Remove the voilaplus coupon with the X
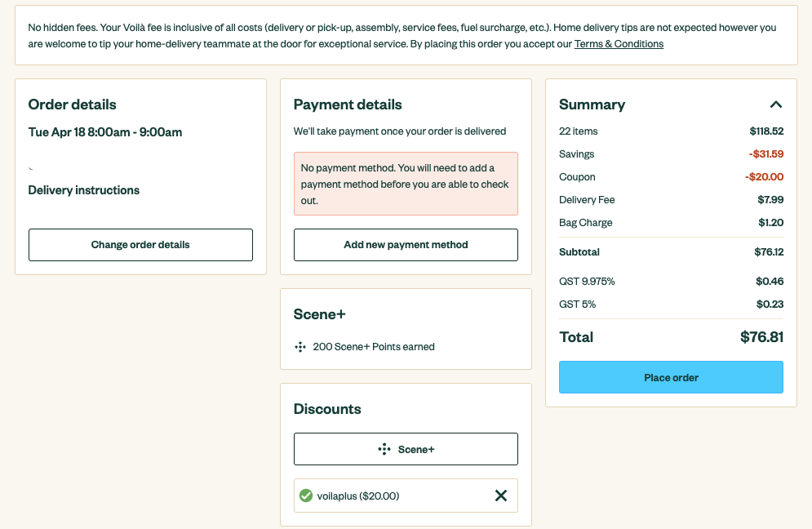Screen dimensions: 812x529 tap(501, 496)
